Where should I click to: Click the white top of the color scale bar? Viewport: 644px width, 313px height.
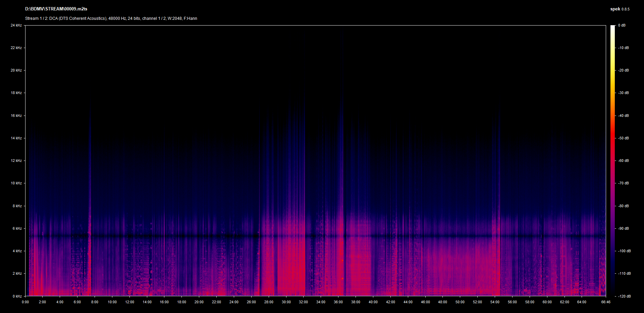click(613, 27)
